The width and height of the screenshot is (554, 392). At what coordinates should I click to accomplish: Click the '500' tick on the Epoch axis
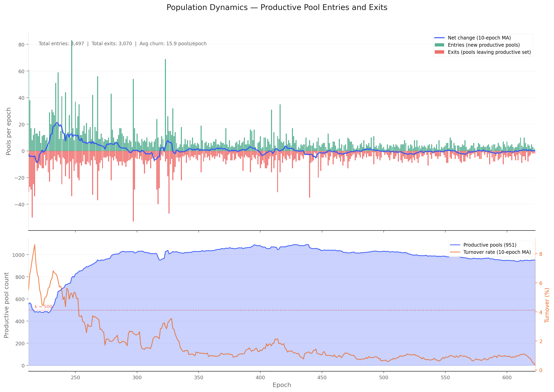click(x=383, y=377)
